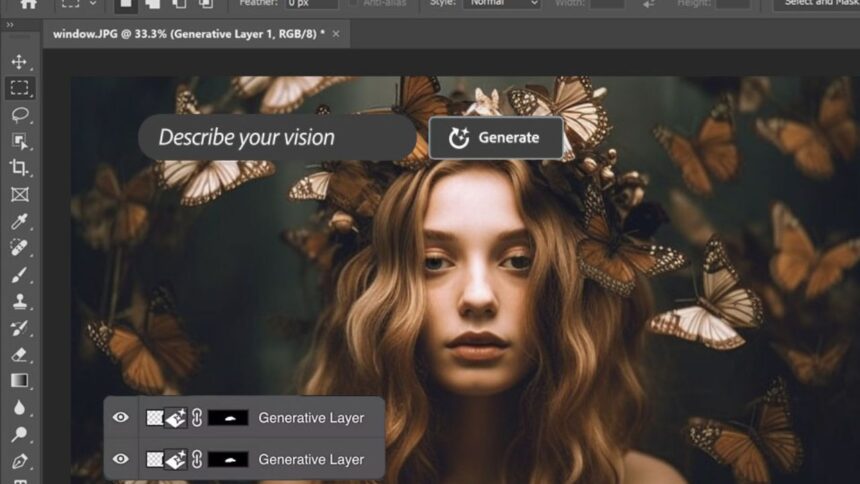Select the Frame tool
Viewport: 860px width, 484px height.
[20, 195]
